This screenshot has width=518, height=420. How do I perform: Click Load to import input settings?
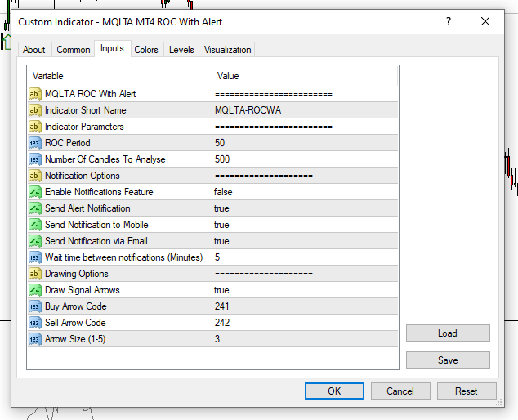[x=448, y=333]
